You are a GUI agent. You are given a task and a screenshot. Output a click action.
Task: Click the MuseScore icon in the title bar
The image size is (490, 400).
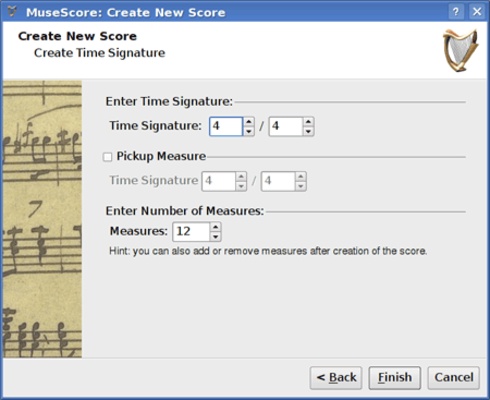point(12,12)
